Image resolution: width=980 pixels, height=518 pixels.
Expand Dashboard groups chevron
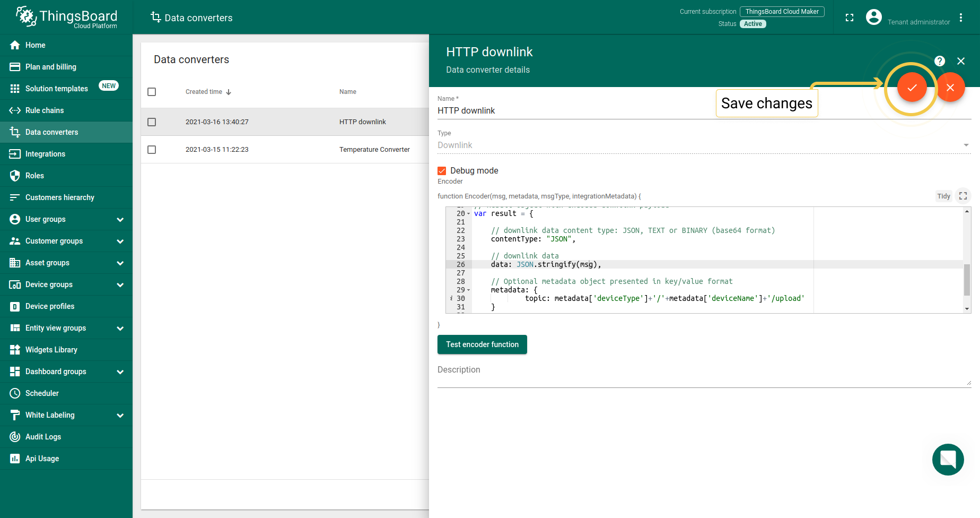point(120,372)
